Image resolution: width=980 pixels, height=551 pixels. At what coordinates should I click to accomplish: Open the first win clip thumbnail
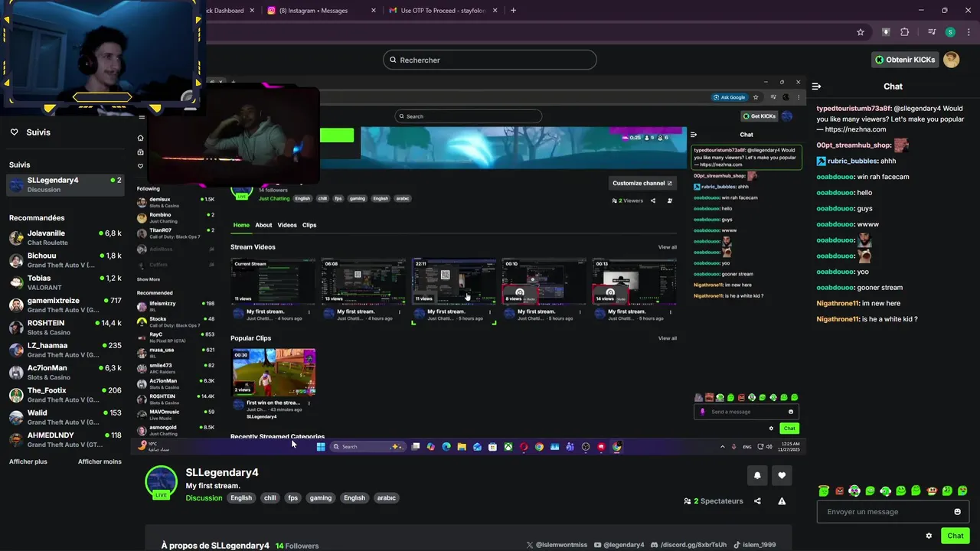click(273, 372)
